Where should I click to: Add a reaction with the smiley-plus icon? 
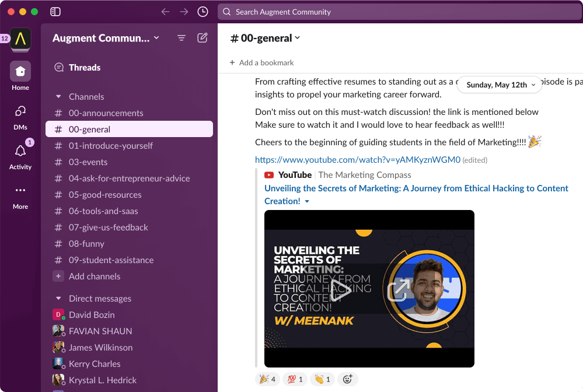click(347, 379)
